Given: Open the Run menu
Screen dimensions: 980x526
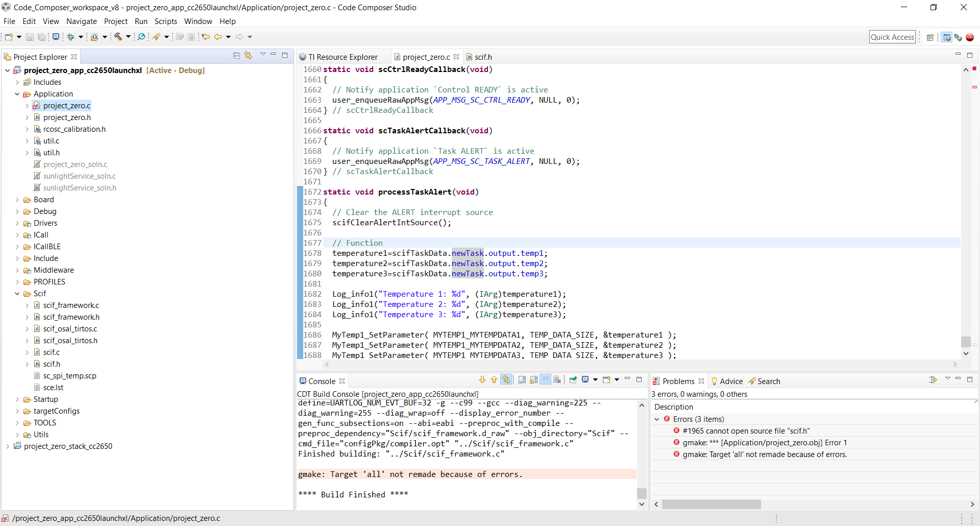Looking at the screenshot, I should point(141,21).
